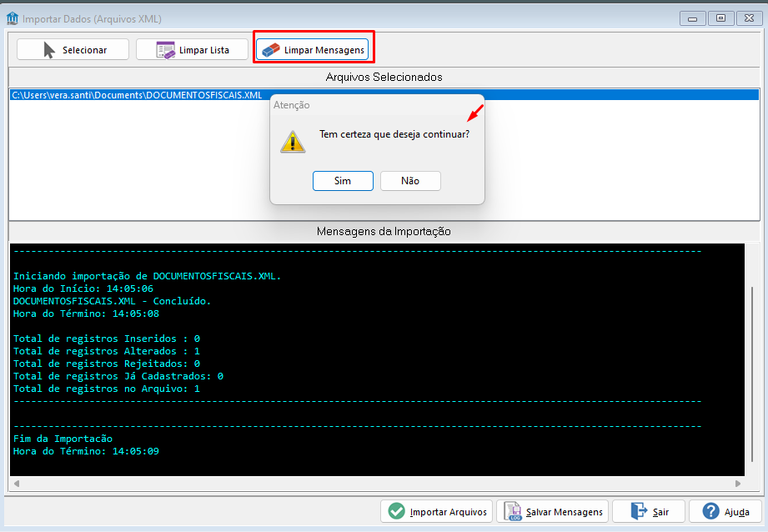The width and height of the screenshot is (768, 532).
Task: Click the Atenção dialog title
Action: (x=291, y=105)
